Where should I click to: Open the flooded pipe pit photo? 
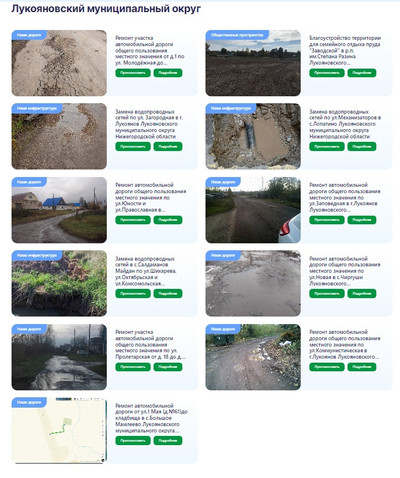click(x=253, y=136)
